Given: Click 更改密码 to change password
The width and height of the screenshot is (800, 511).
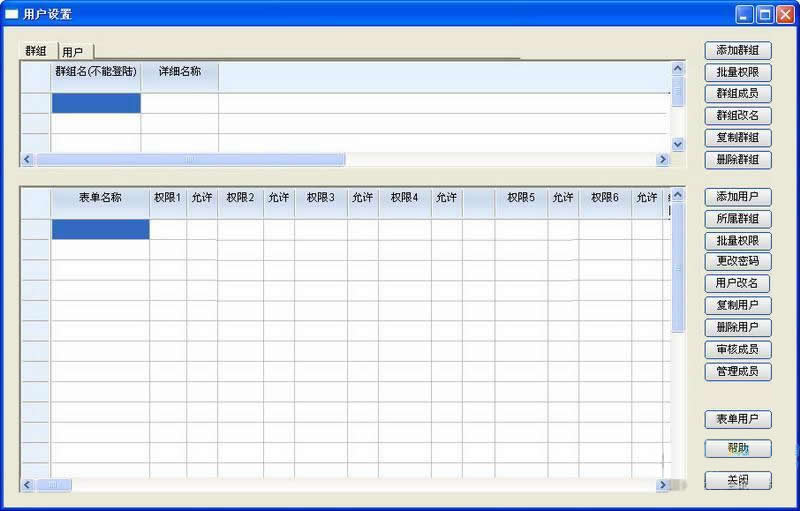Looking at the screenshot, I should click(738, 262).
